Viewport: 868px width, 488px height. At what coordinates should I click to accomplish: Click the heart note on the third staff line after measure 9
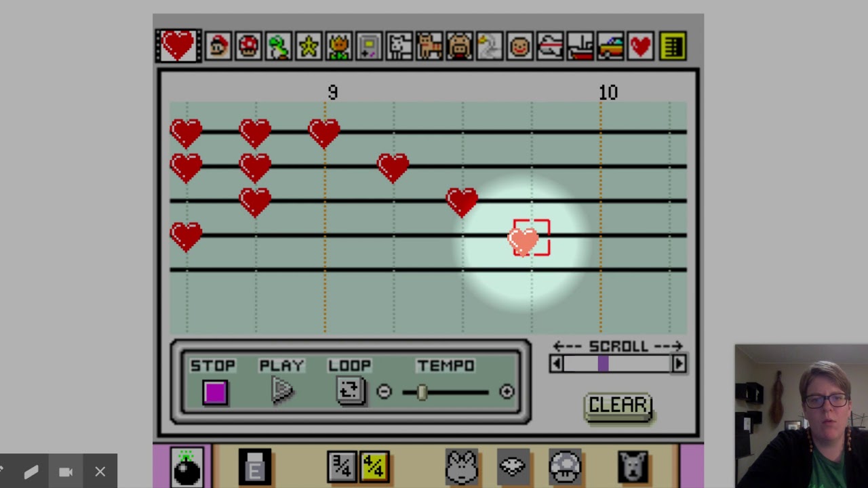[x=462, y=202]
